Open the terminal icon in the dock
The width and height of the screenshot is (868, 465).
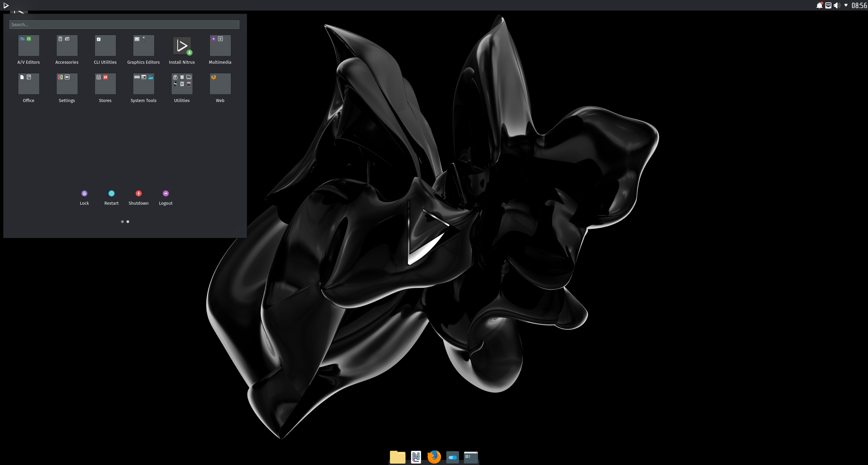471,457
